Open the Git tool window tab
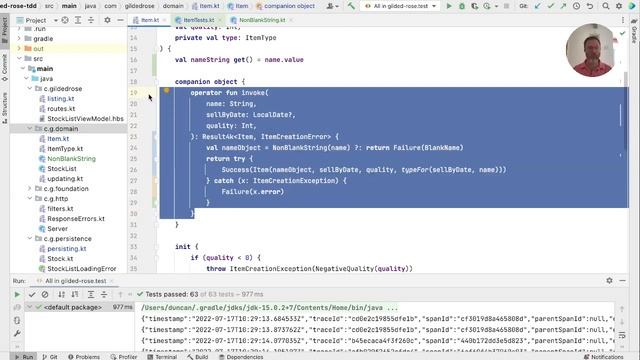Viewport: 640px width, 360px height. click(x=50, y=357)
